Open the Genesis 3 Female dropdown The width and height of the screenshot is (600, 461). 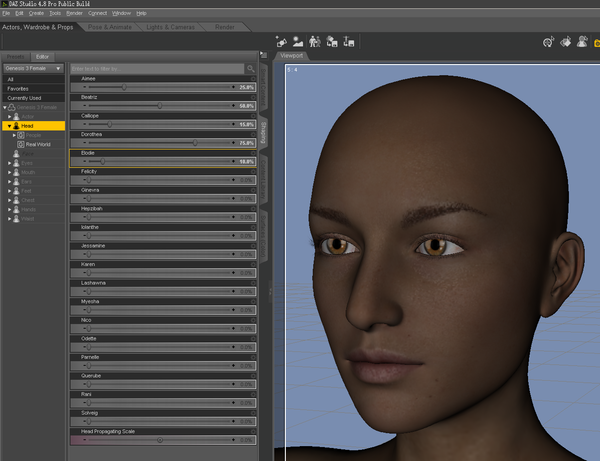[x=33, y=68]
